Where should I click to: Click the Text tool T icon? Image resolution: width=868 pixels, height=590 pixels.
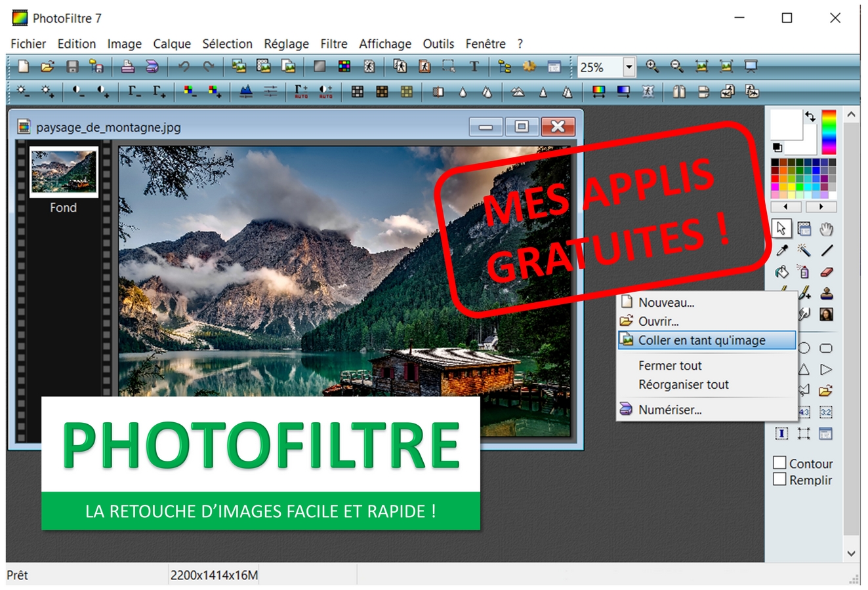pos(474,67)
